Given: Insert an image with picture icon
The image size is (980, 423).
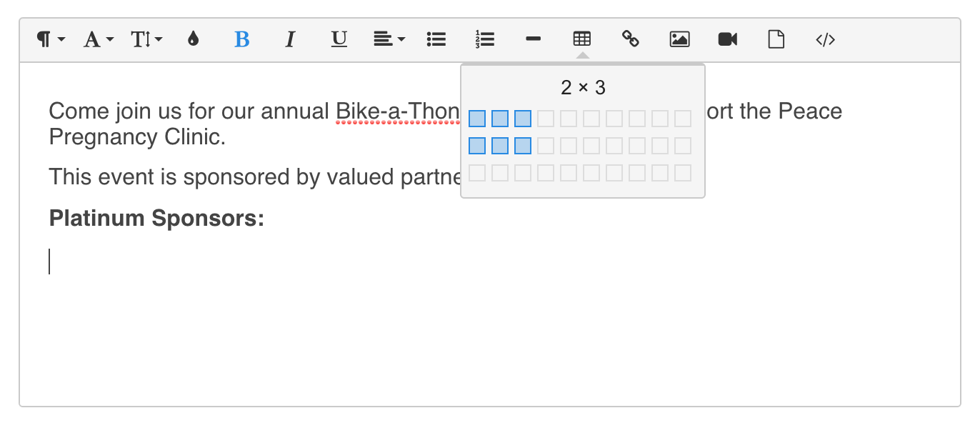Looking at the screenshot, I should (x=679, y=40).
